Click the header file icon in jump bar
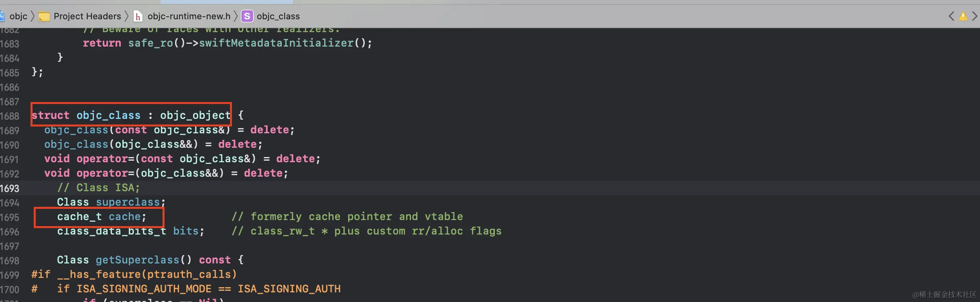Image resolution: width=980 pixels, height=302 pixels. click(138, 16)
